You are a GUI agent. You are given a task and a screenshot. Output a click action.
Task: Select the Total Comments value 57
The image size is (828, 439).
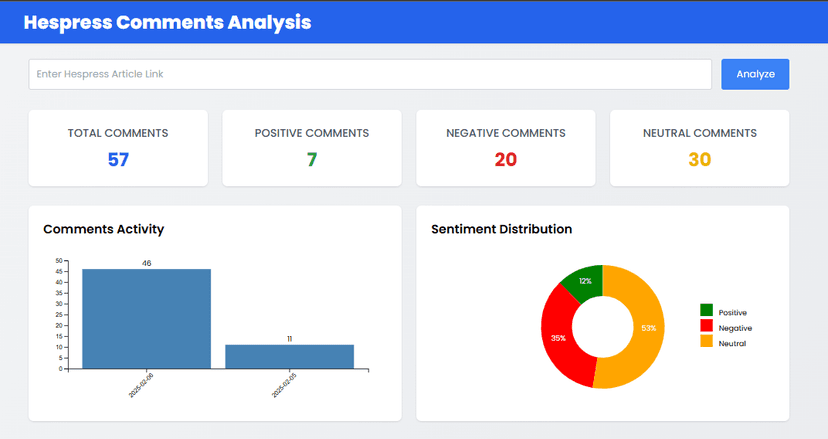point(118,160)
